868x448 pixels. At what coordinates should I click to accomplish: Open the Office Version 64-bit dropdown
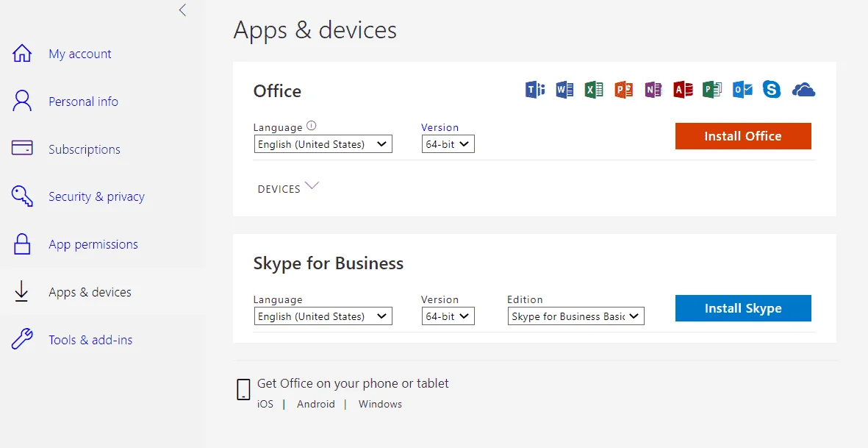pyautogui.click(x=448, y=144)
